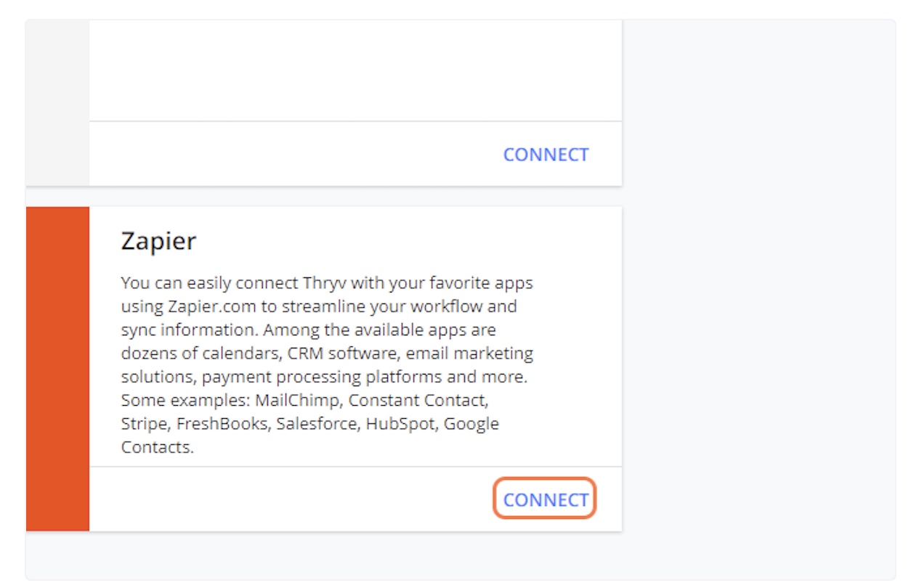Click the orange Zapier logo panel
Viewport: 911px width, 588px height.
(57, 368)
